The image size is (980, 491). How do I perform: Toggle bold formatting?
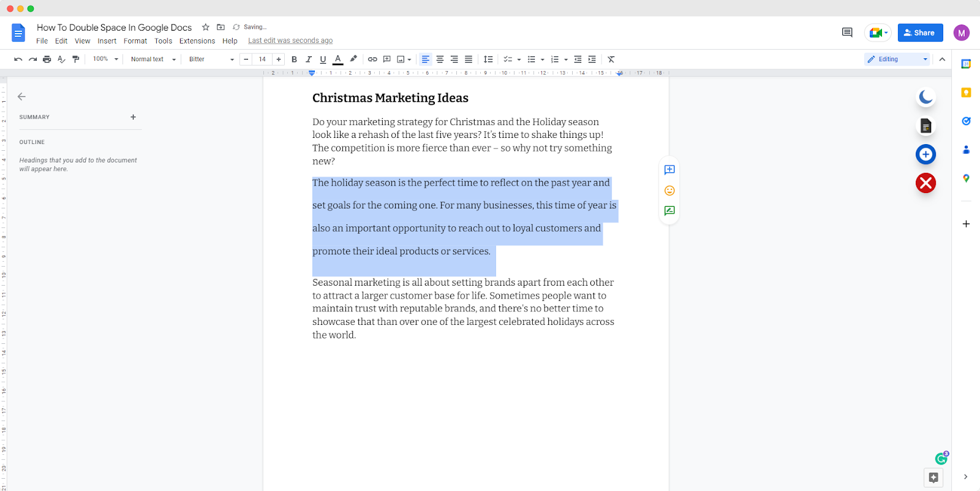[x=294, y=59]
